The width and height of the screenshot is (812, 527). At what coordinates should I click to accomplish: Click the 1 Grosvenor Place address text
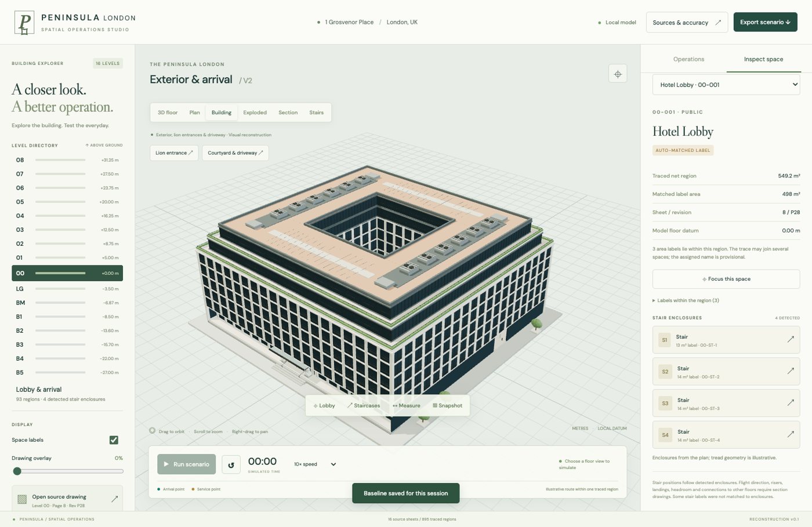pyautogui.click(x=349, y=22)
